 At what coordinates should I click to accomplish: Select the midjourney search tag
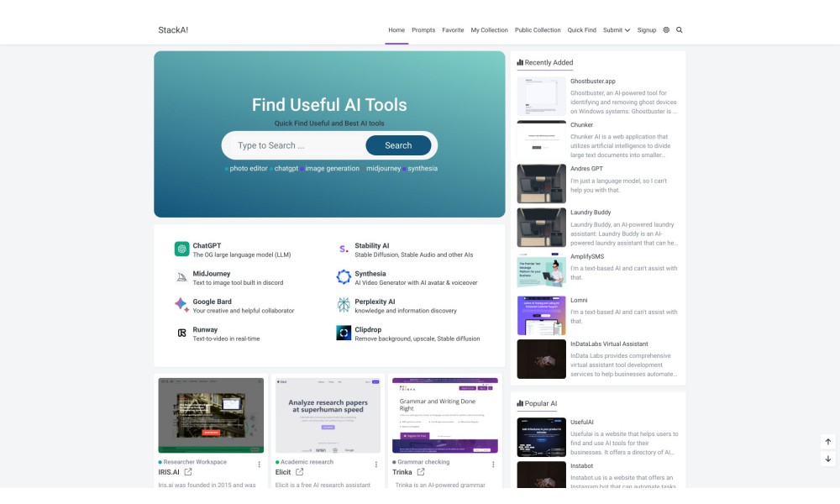click(383, 168)
